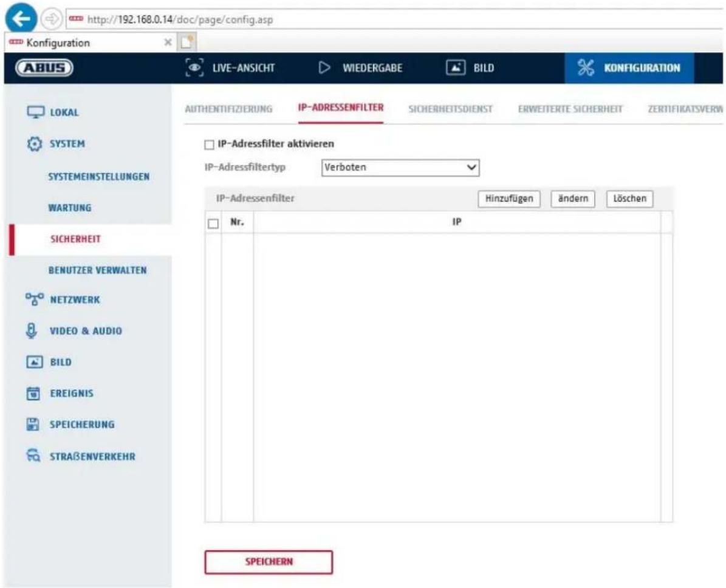Click the System gear icon
The height and width of the screenshot is (588, 726).
click(34, 143)
